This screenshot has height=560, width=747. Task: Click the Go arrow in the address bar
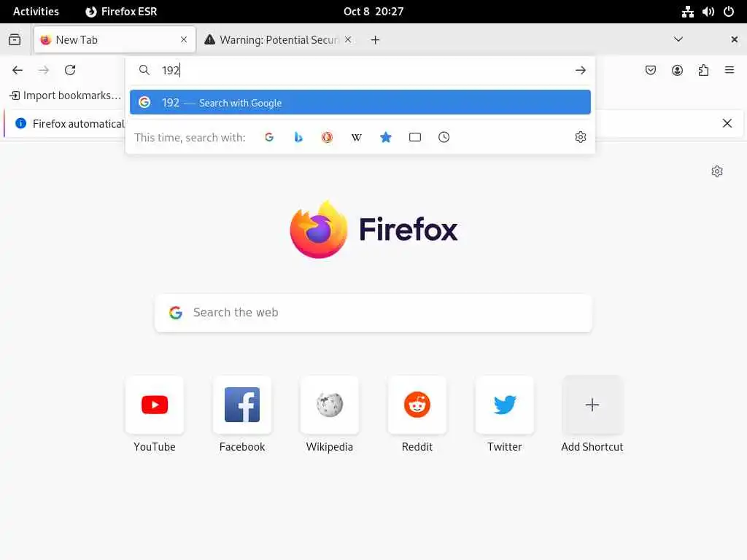[x=580, y=70]
